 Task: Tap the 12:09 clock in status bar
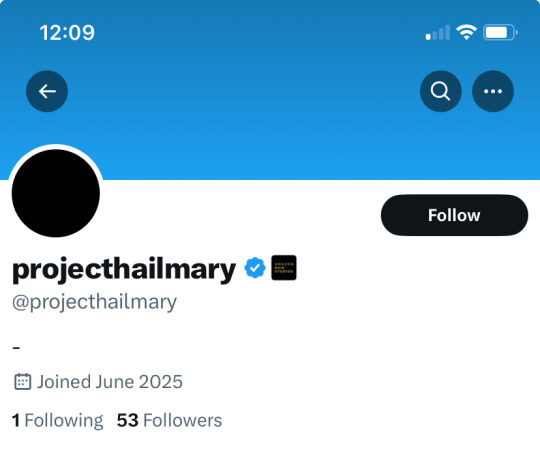[67, 33]
